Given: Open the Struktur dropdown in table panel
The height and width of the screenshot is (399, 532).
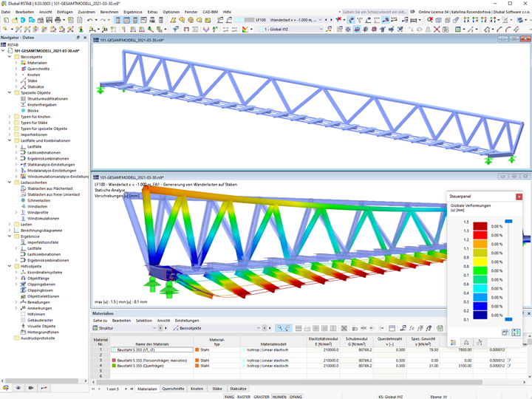Looking at the screenshot, I should pos(154,328).
